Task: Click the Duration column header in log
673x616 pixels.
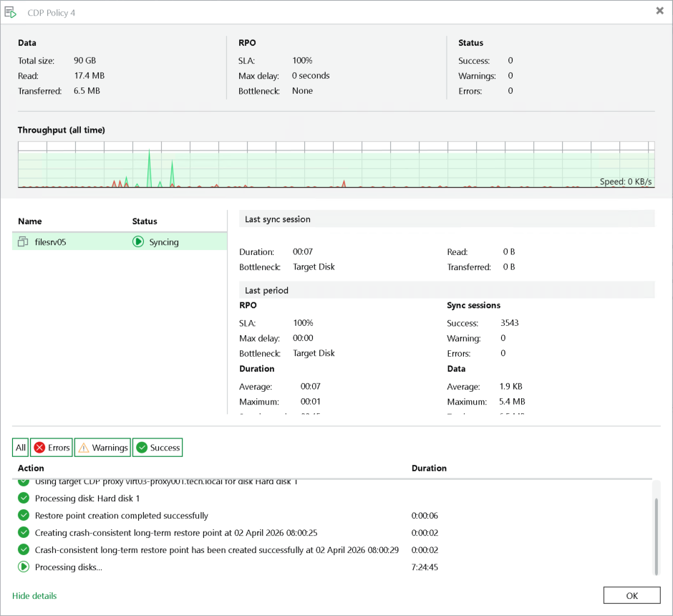Action: coord(429,468)
